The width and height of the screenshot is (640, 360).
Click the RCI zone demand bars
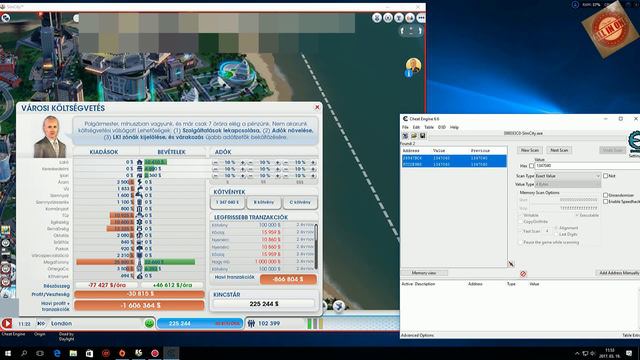click(x=316, y=323)
